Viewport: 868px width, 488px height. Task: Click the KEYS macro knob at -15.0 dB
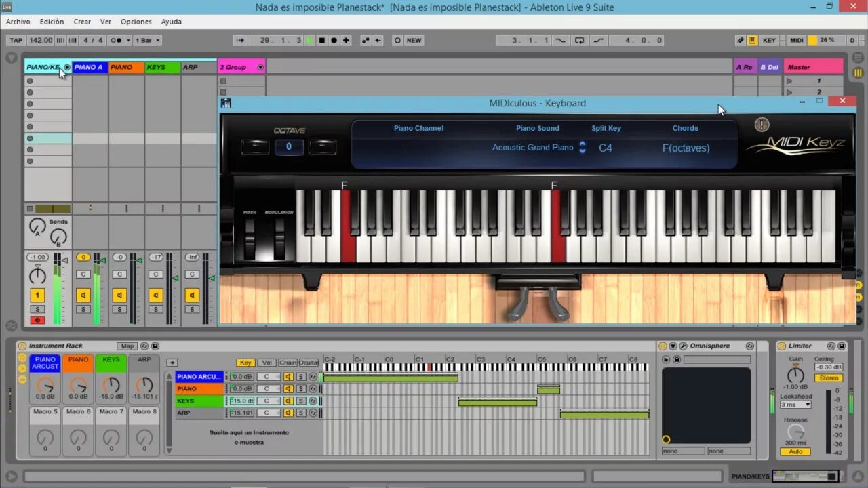[111, 385]
